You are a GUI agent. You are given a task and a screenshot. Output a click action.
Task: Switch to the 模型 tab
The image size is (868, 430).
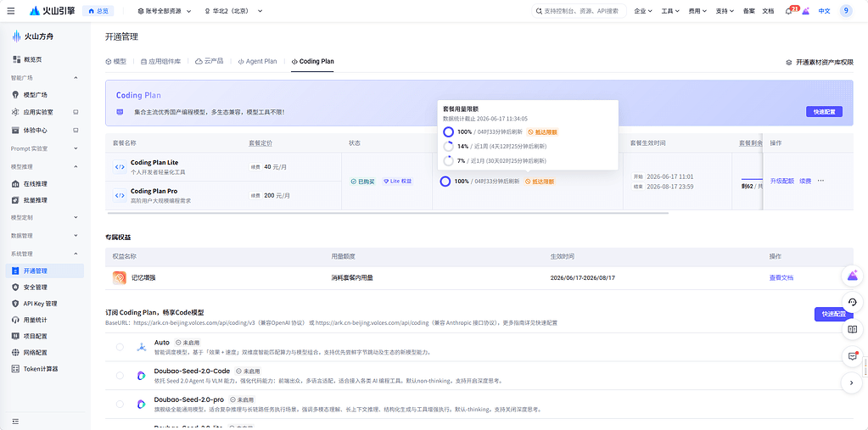pyautogui.click(x=115, y=61)
